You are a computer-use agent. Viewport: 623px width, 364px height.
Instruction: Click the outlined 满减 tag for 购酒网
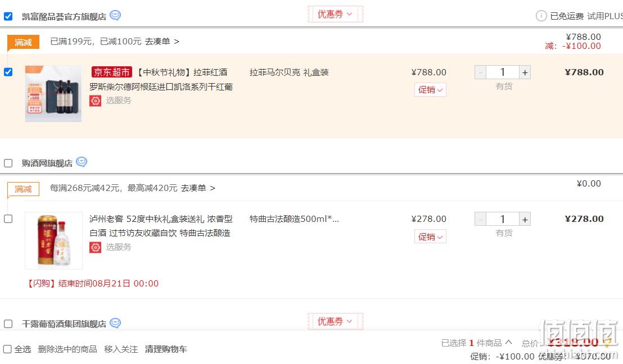[23, 189]
